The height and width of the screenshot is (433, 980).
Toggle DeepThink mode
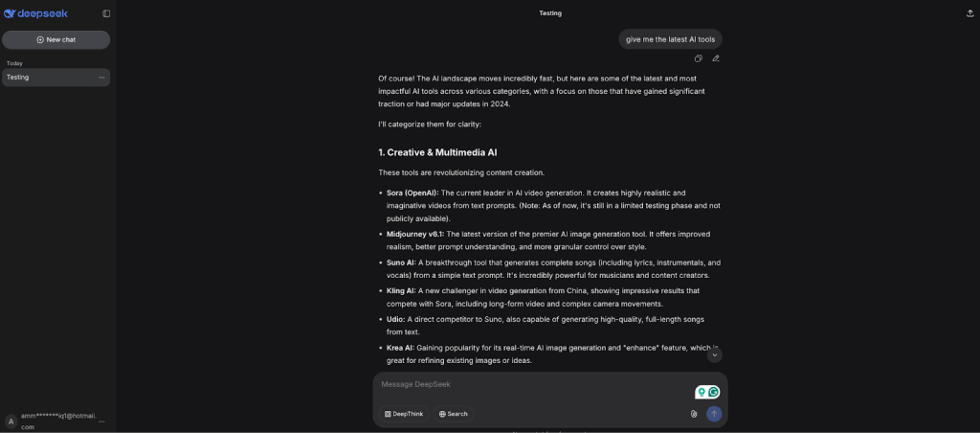[404, 414]
